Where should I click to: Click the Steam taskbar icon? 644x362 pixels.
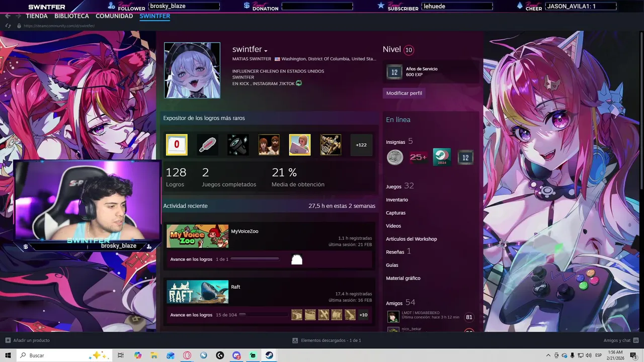tap(270, 355)
